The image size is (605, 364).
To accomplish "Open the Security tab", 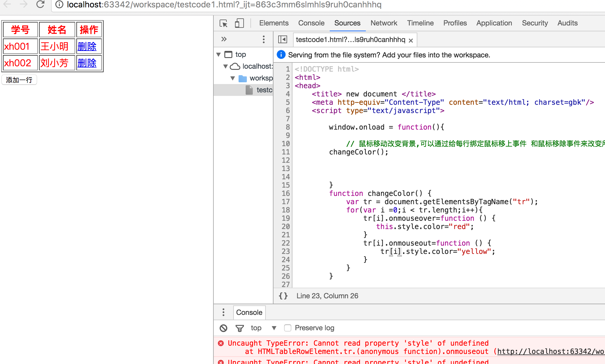I will (535, 23).
